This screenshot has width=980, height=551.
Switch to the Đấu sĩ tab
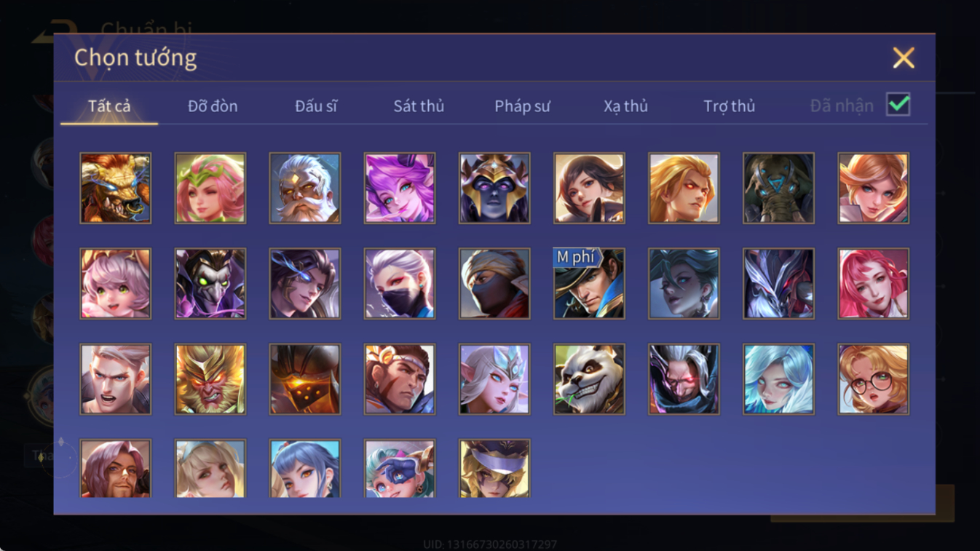[x=316, y=106]
